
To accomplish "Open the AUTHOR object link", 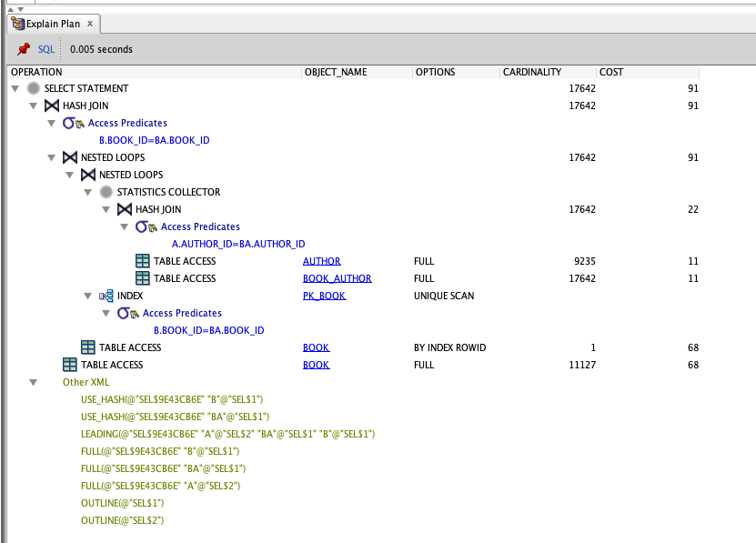I will 315,262.
